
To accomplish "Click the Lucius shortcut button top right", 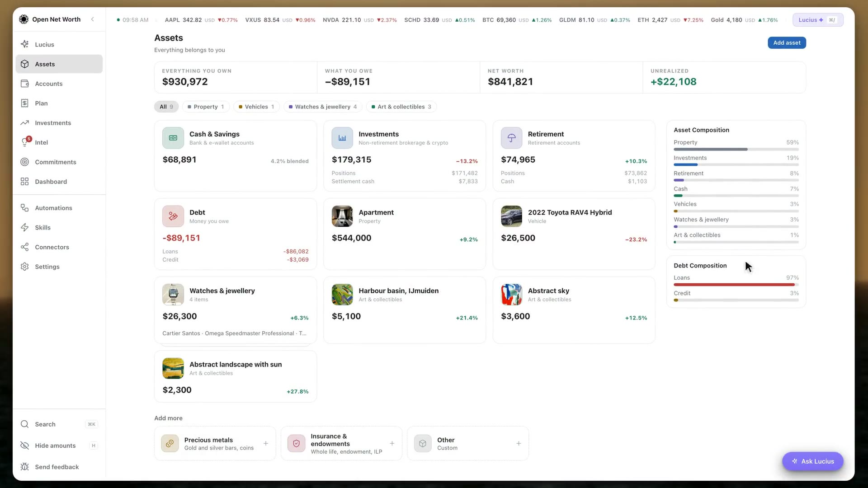I will pos(818,20).
